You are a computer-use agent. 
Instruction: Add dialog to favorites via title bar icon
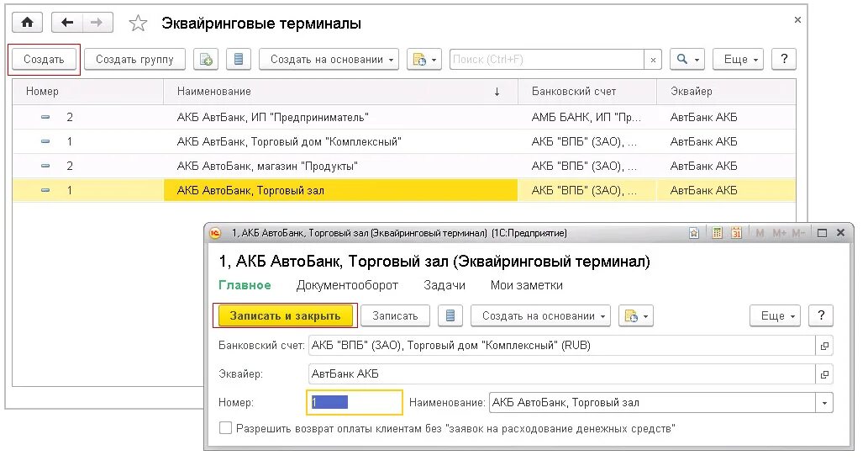tap(693, 233)
